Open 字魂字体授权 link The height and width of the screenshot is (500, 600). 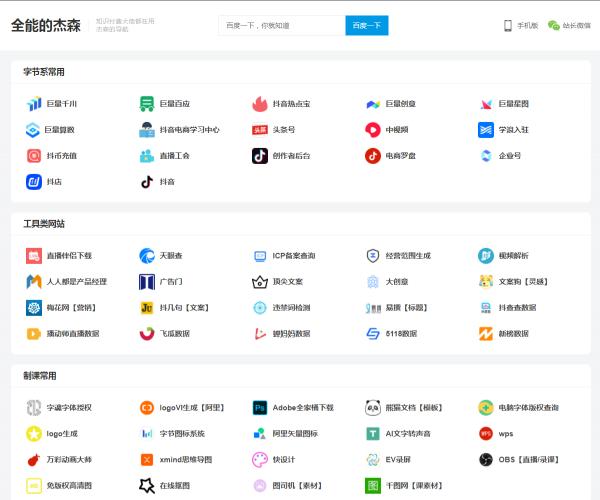tap(69, 407)
